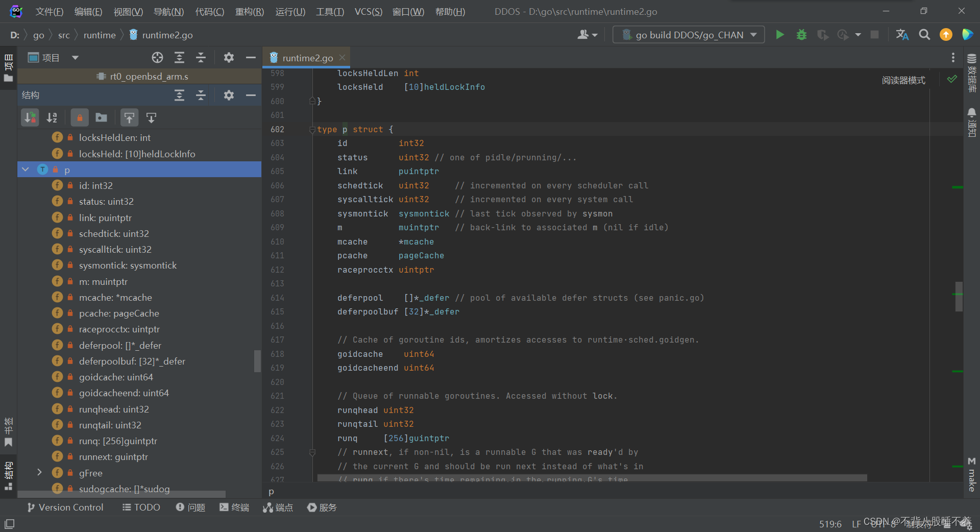The width and height of the screenshot is (980, 532).
Task: Click the editor horizontal scrollbar
Action: (592, 478)
